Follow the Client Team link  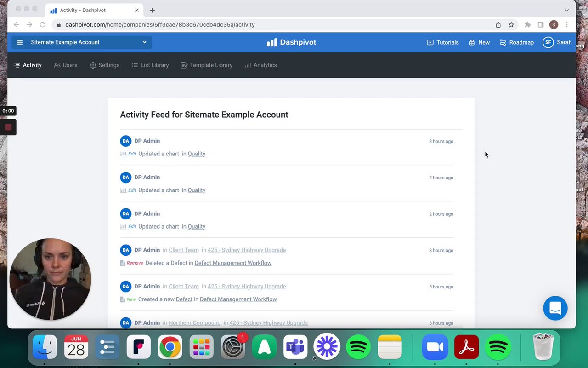tap(183, 250)
